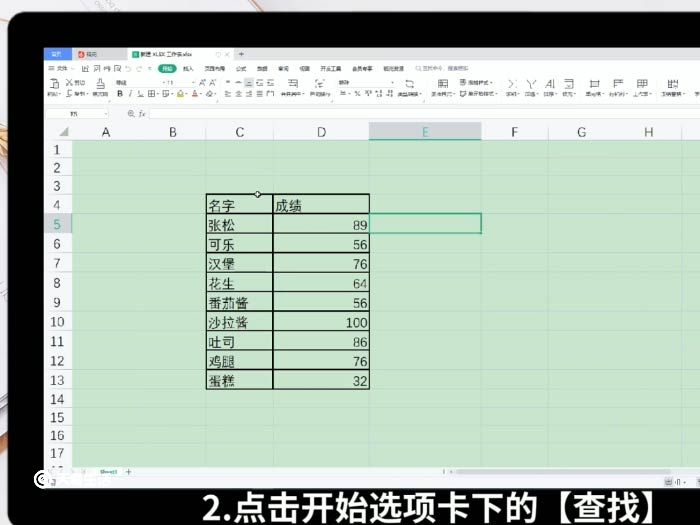Click the Worksheet icon in the ribbon

642,83
